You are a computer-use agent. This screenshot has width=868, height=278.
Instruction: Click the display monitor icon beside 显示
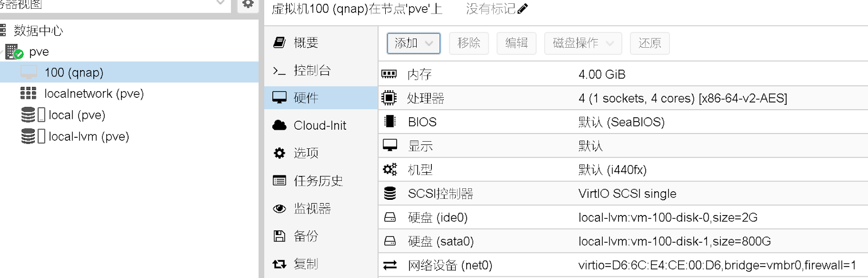390,146
